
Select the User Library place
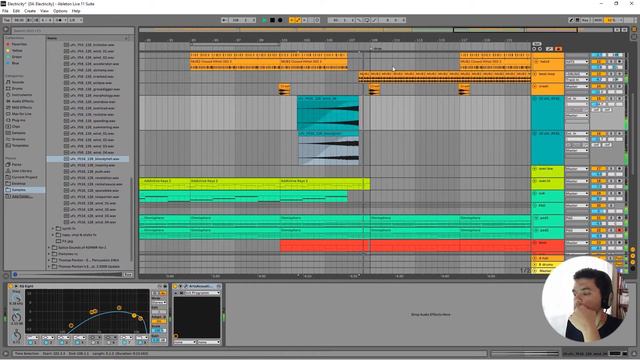click(21, 171)
